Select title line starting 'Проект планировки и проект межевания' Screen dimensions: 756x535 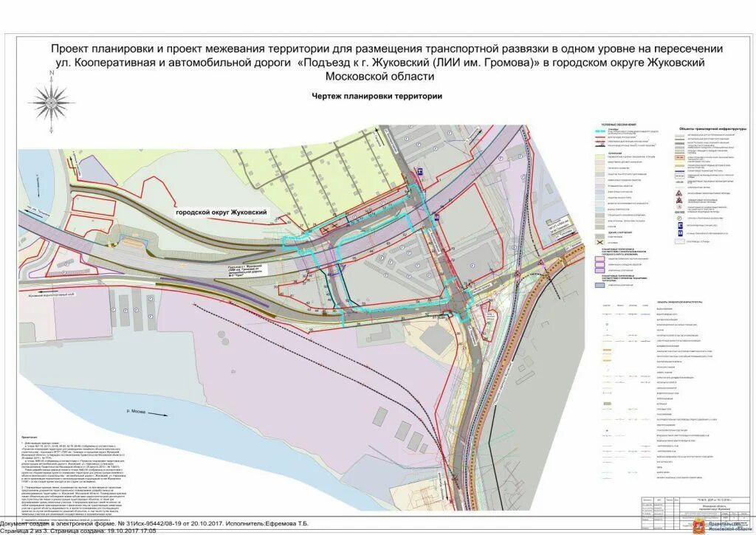pyautogui.click(x=387, y=49)
